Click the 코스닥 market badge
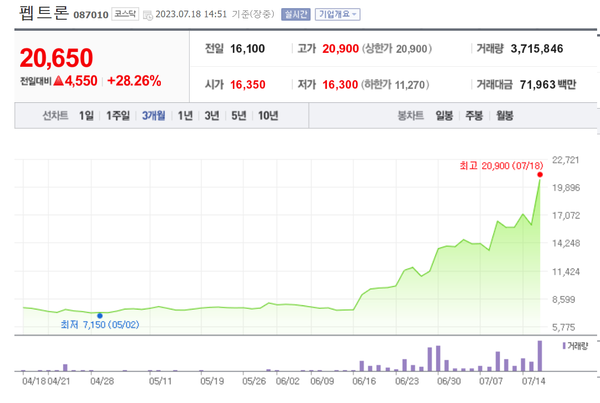600x403 pixels. coord(124,15)
